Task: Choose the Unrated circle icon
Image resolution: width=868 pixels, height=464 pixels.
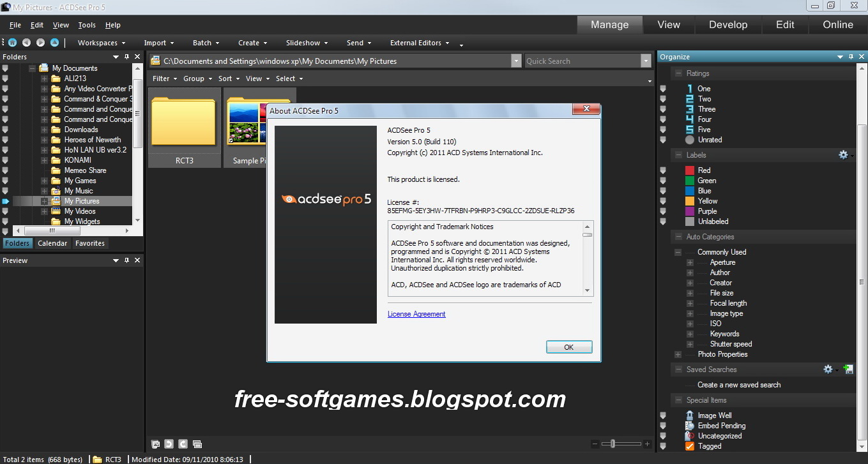Action: point(690,140)
